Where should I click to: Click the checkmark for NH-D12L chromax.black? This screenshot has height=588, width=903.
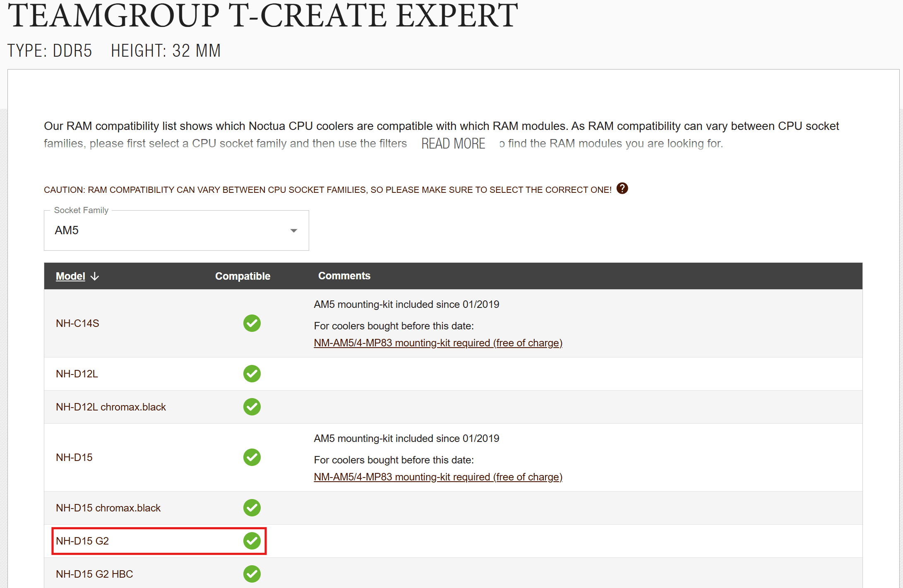tap(252, 407)
